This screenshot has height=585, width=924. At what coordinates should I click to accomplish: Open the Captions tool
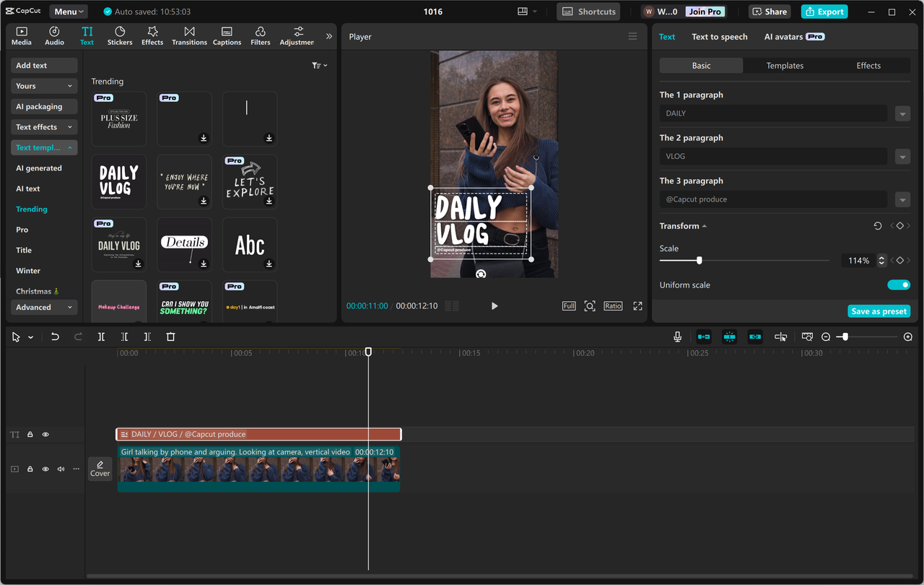227,35
